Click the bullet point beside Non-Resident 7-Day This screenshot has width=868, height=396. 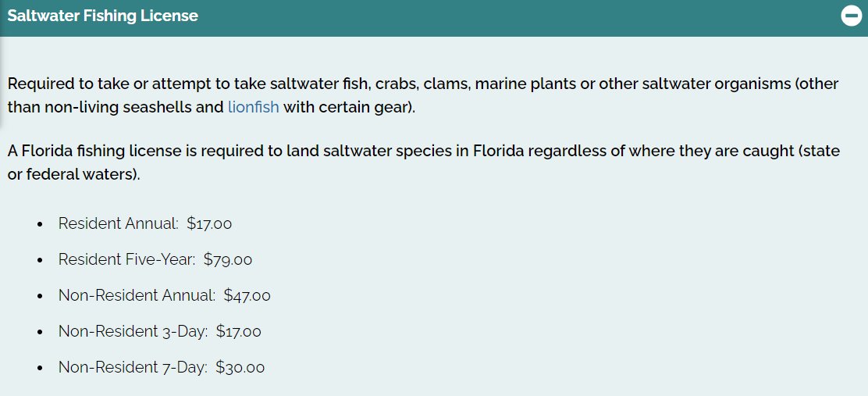click(40, 368)
